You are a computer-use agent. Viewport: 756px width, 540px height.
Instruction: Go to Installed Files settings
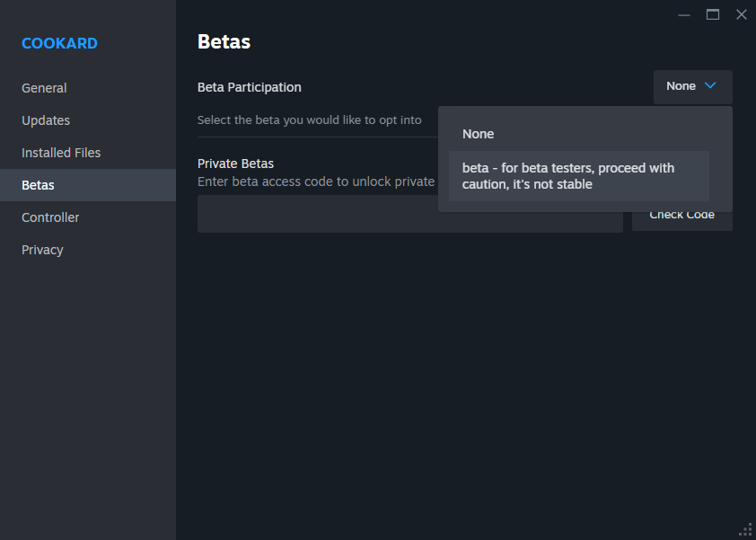[59, 152]
